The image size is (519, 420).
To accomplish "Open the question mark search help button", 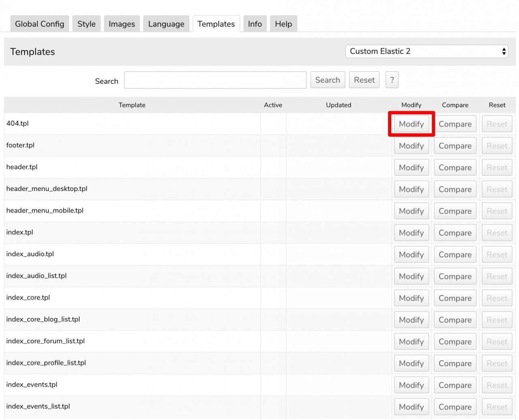I will [392, 80].
